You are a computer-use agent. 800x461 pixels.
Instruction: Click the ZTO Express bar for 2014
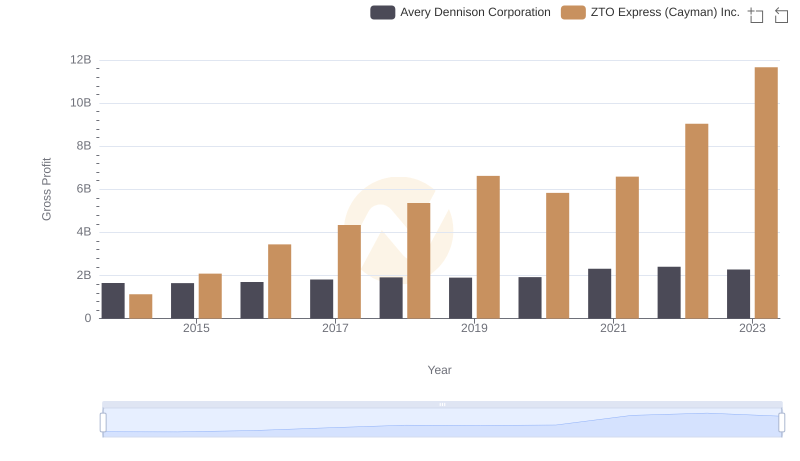click(141, 306)
